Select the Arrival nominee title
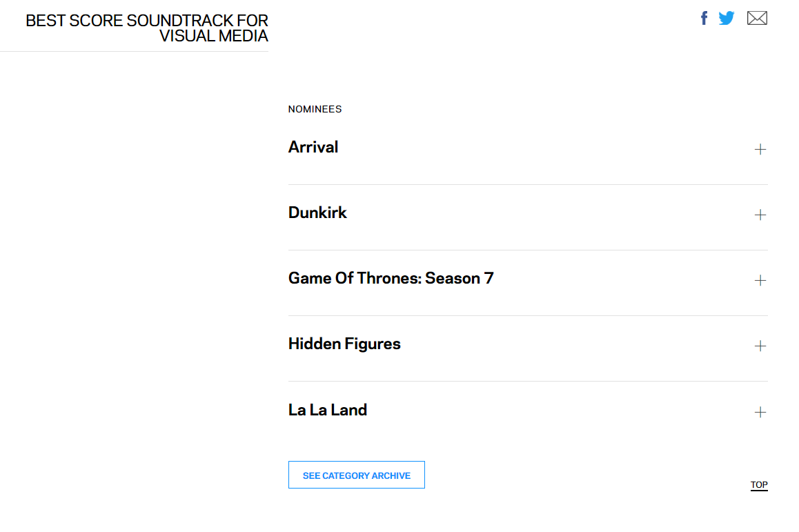This screenshot has height=532, width=799. point(313,147)
